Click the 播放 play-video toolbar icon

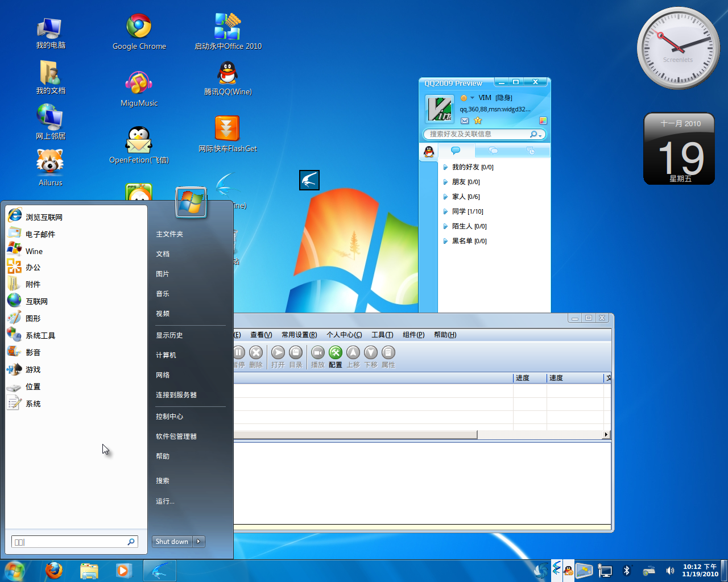click(317, 357)
